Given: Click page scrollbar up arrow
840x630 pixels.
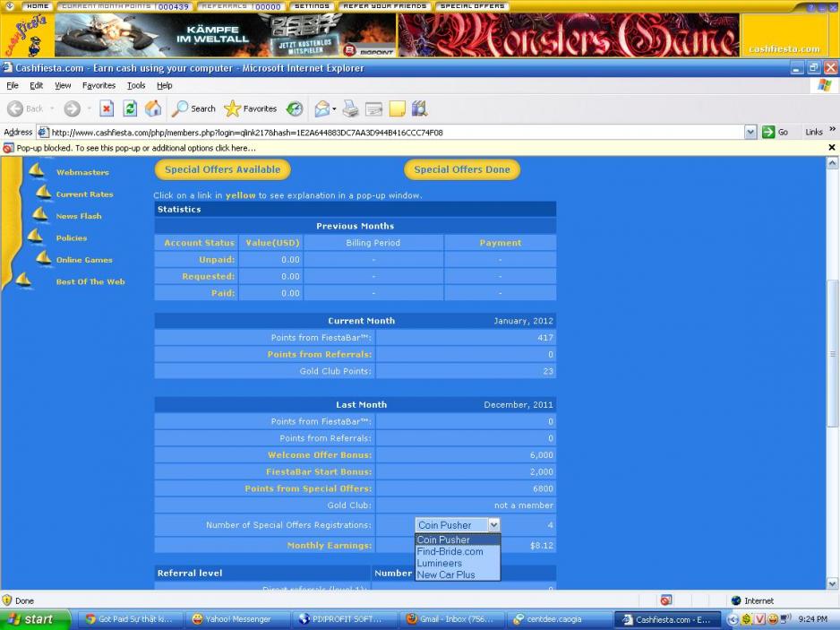Looking at the screenshot, I should [832, 163].
